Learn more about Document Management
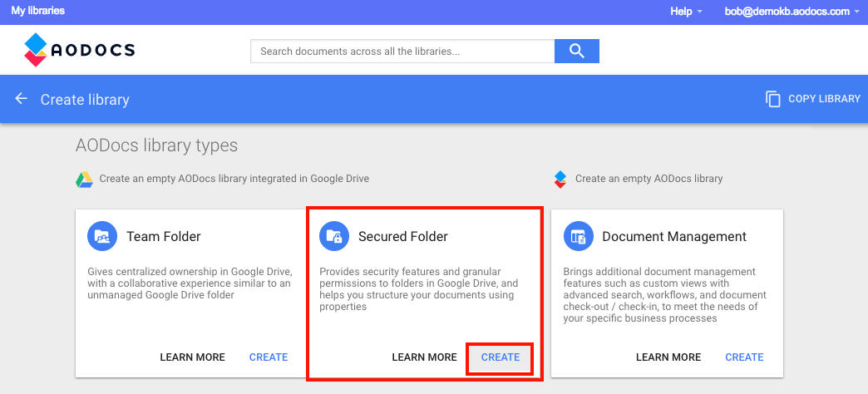868x394 pixels. point(668,357)
